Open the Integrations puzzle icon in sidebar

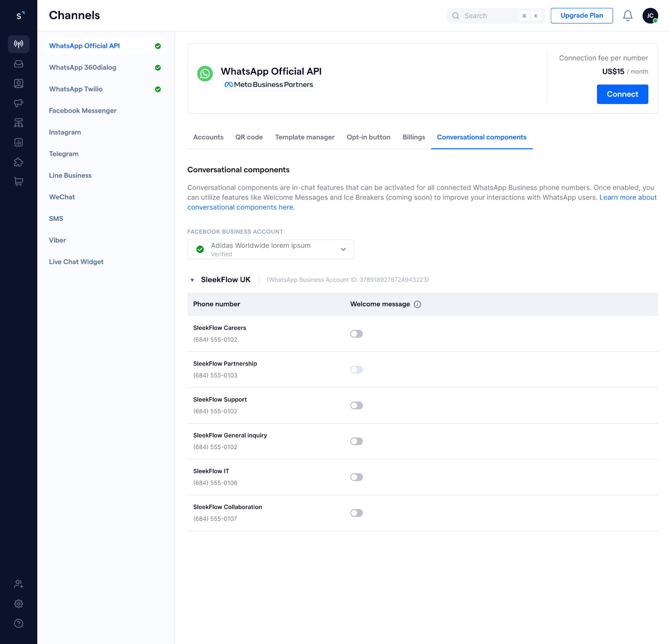pyautogui.click(x=18, y=162)
